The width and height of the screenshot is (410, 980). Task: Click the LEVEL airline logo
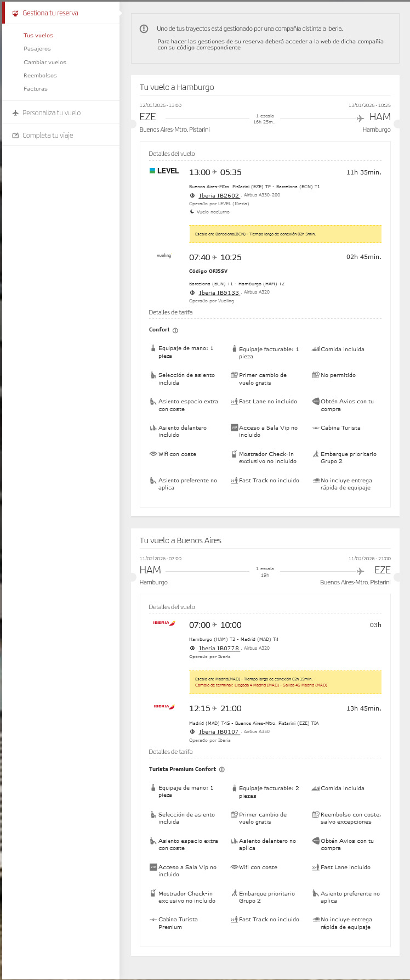coord(164,171)
